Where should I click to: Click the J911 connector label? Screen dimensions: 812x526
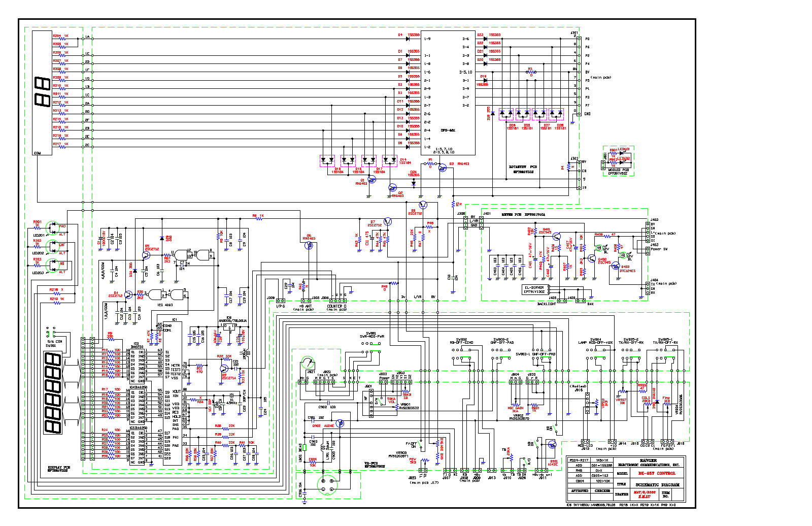coord(543,478)
